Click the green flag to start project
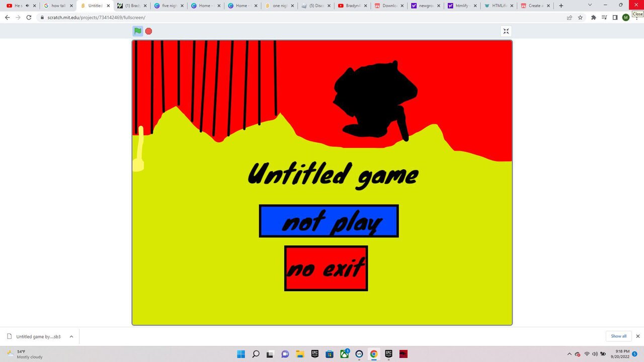The image size is (644, 362). coord(137,31)
